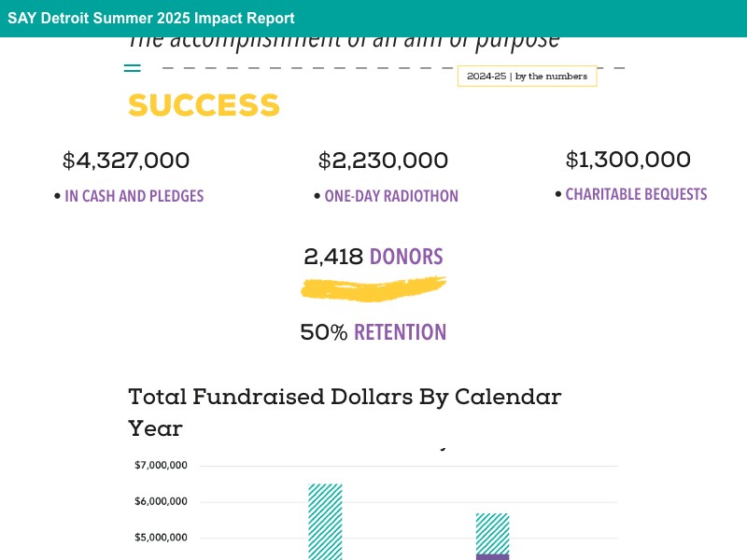Image resolution: width=747 pixels, height=560 pixels.
Task: Click the $5,000,000 axis label
Action: click(x=162, y=538)
